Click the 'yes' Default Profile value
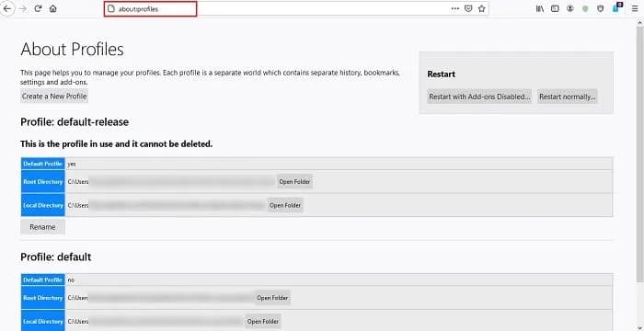Viewport: 644px width, 331px height. coord(72,164)
